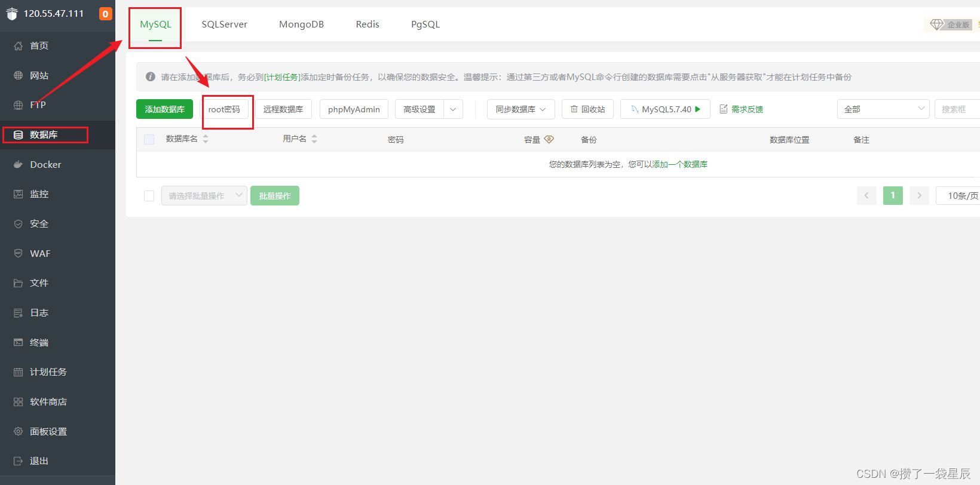Viewport: 980px width, 485px height.
Task: Click the 批量操作 button
Action: pyautogui.click(x=275, y=196)
